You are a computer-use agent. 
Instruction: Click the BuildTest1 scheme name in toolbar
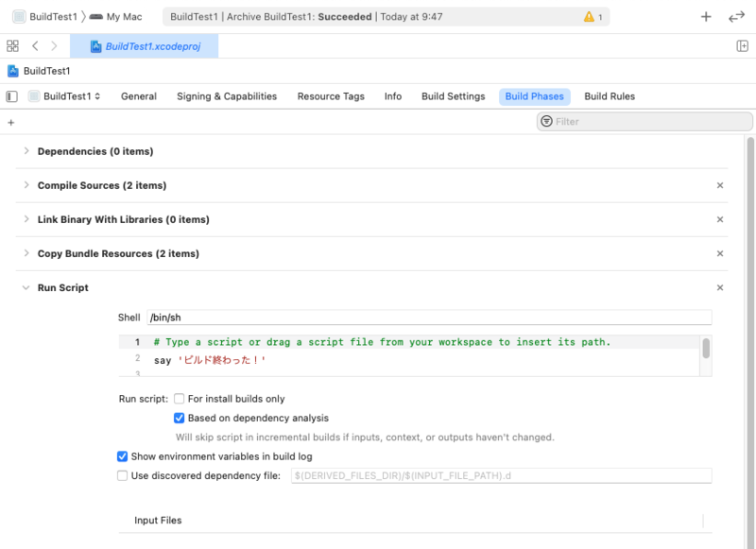(54, 17)
